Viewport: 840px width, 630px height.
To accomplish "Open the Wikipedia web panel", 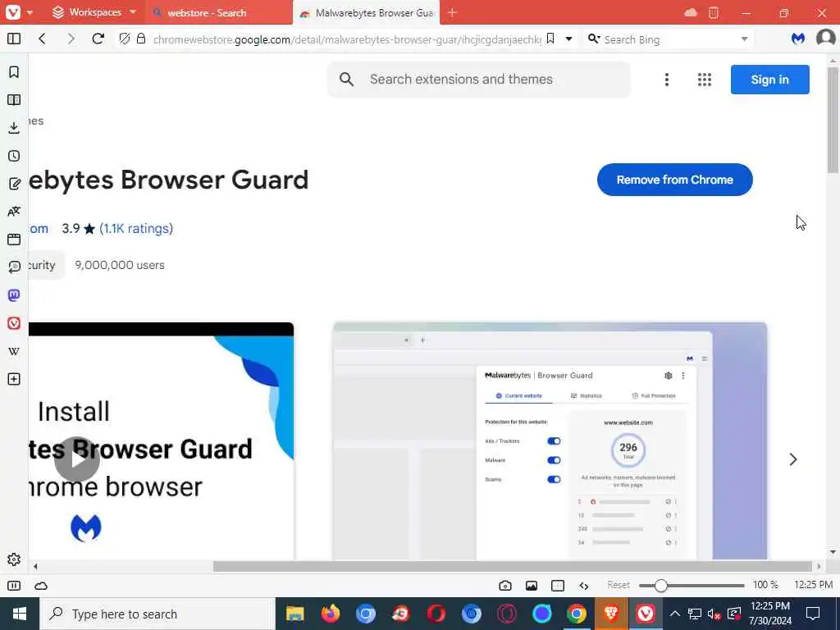I will click(14, 351).
